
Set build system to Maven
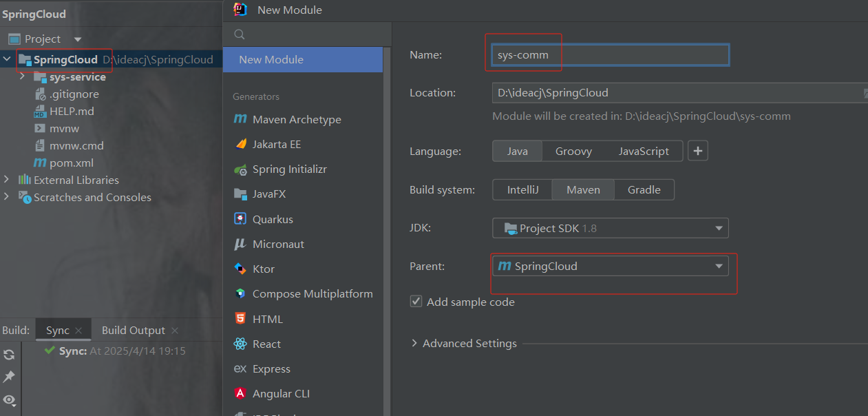(583, 189)
